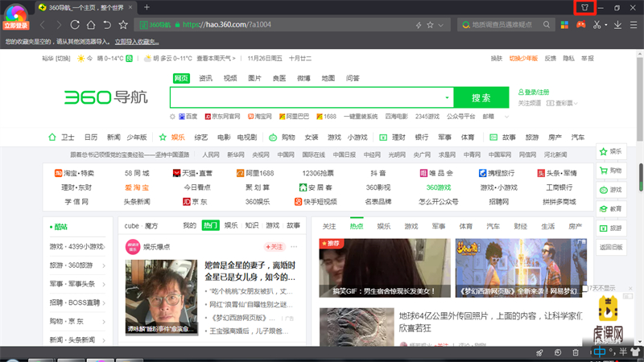The image size is (644, 362).
Task: Click inside the 360 search input field
Action: tap(308, 97)
